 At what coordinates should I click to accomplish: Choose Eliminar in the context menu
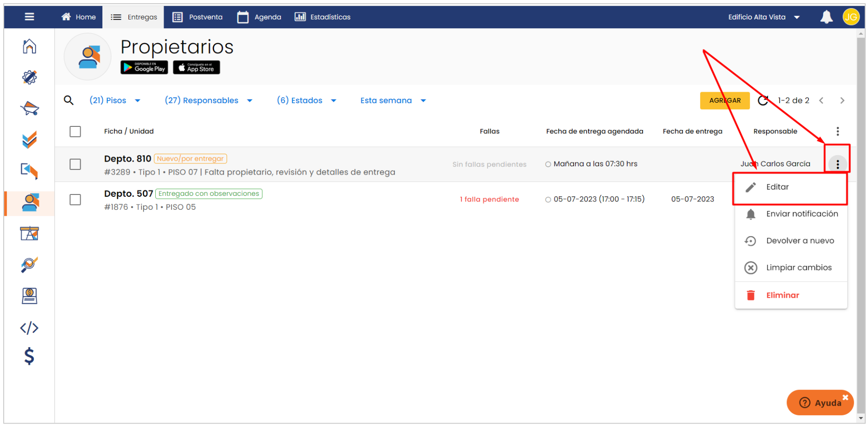[x=782, y=295]
